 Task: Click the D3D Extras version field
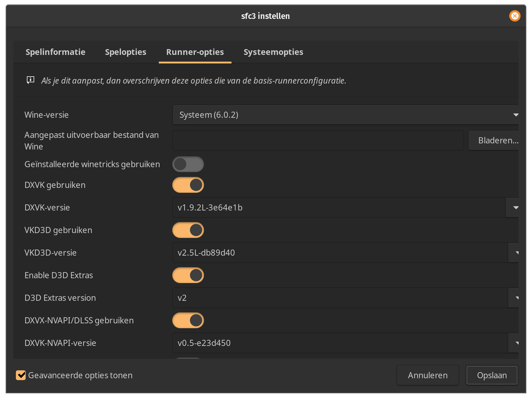340,298
